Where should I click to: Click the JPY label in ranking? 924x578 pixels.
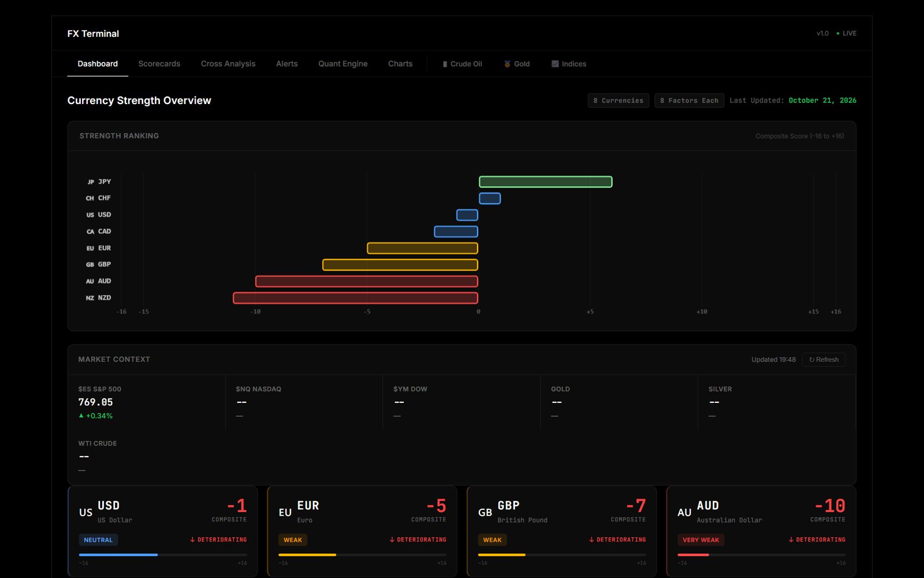point(99,181)
